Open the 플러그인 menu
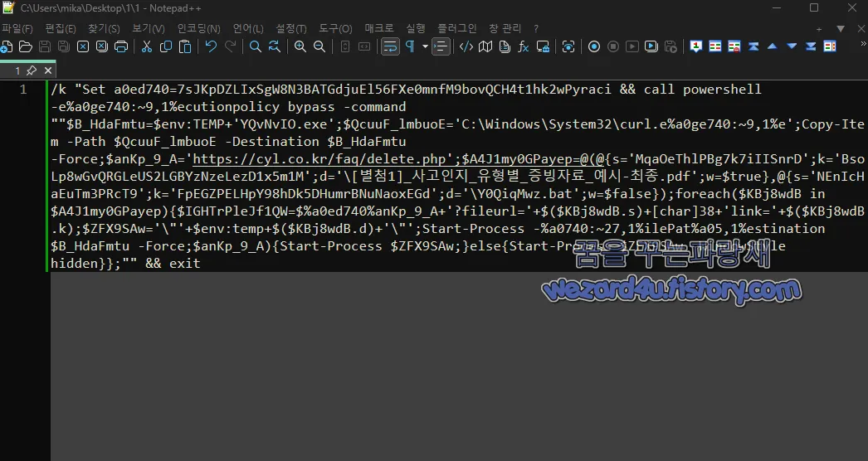 coord(457,29)
